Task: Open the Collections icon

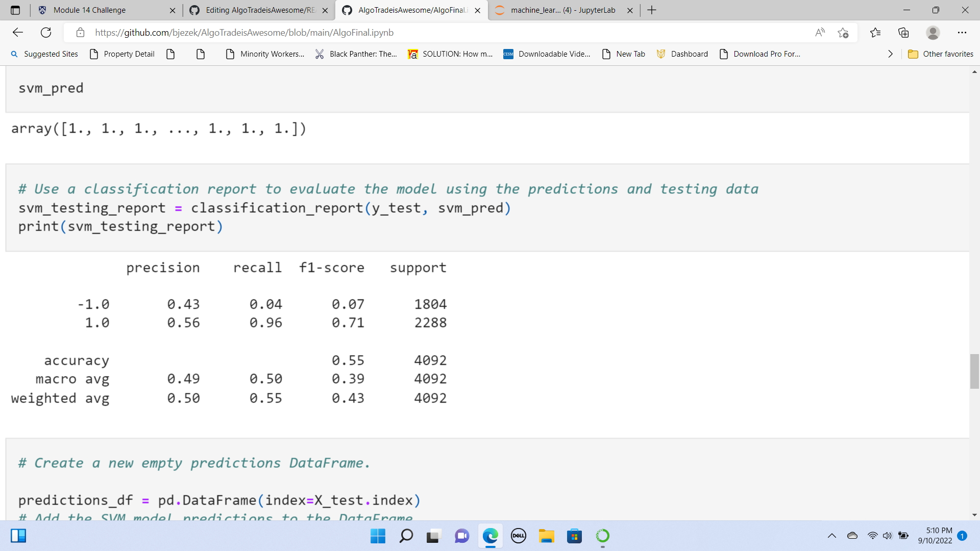Action: (x=903, y=33)
